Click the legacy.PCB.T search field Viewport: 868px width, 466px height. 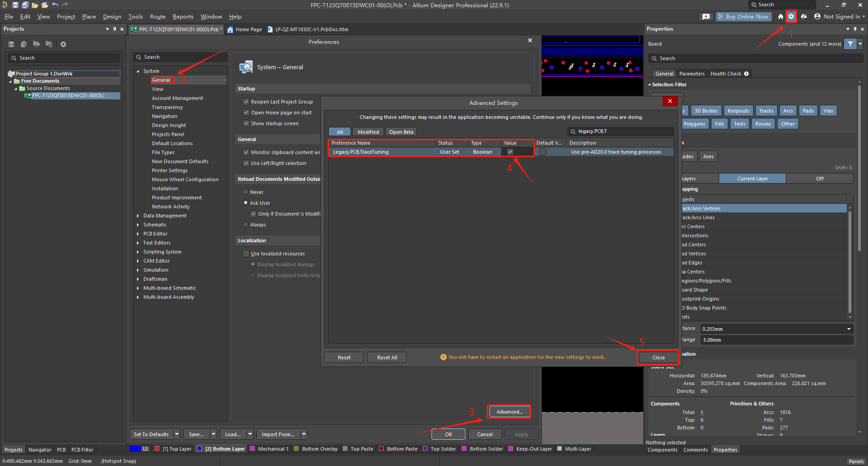coord(620,132)
